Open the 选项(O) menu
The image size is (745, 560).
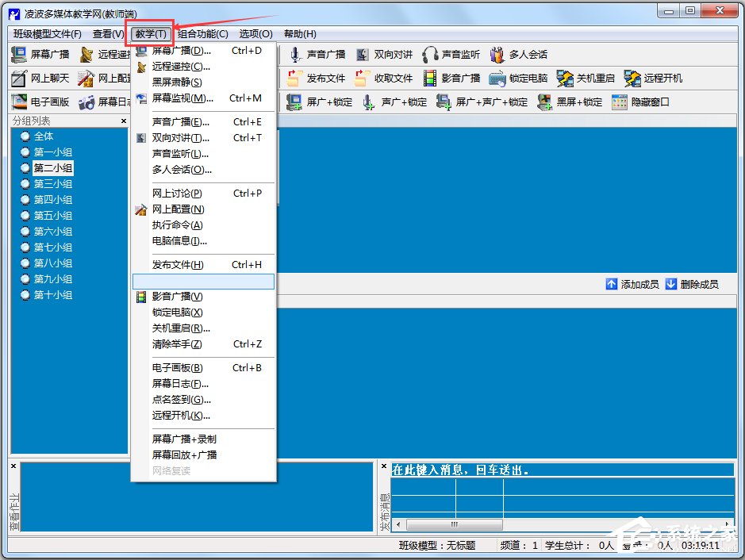pos(255,34)
